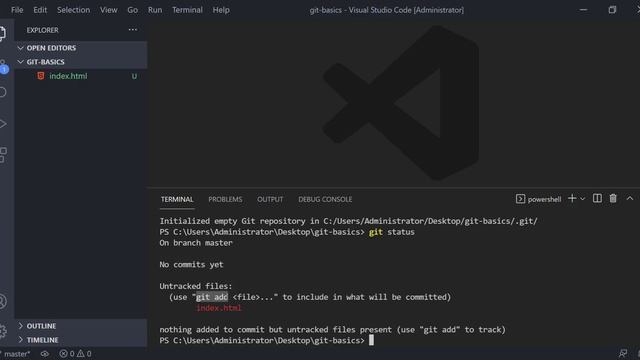Open the Run and Debug view
This screenshot has width=640, height=360.
pyautogui.click(x=2, y=124)
